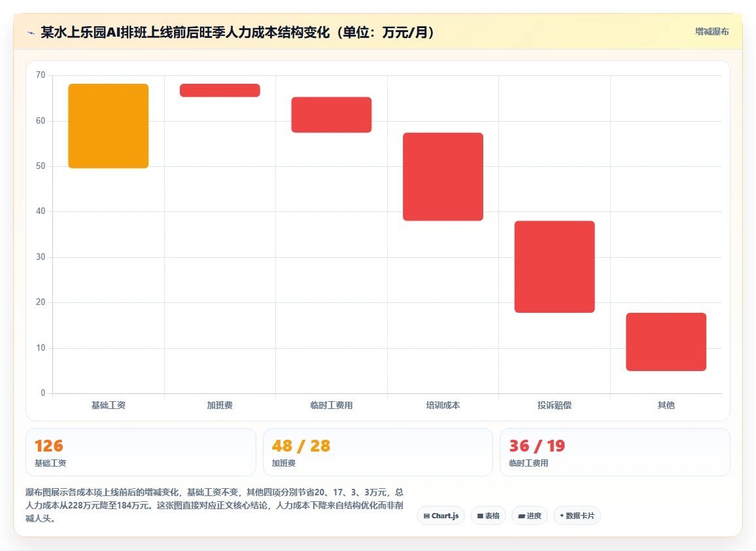Click the x-axis label 加班费

click(x=220, y=405)
